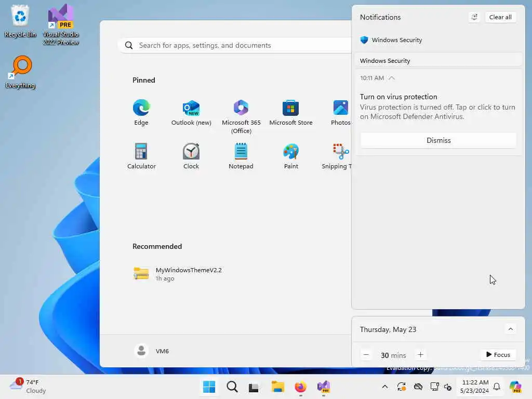Open File Explorer from taskbar

click(x=277, y=387)
